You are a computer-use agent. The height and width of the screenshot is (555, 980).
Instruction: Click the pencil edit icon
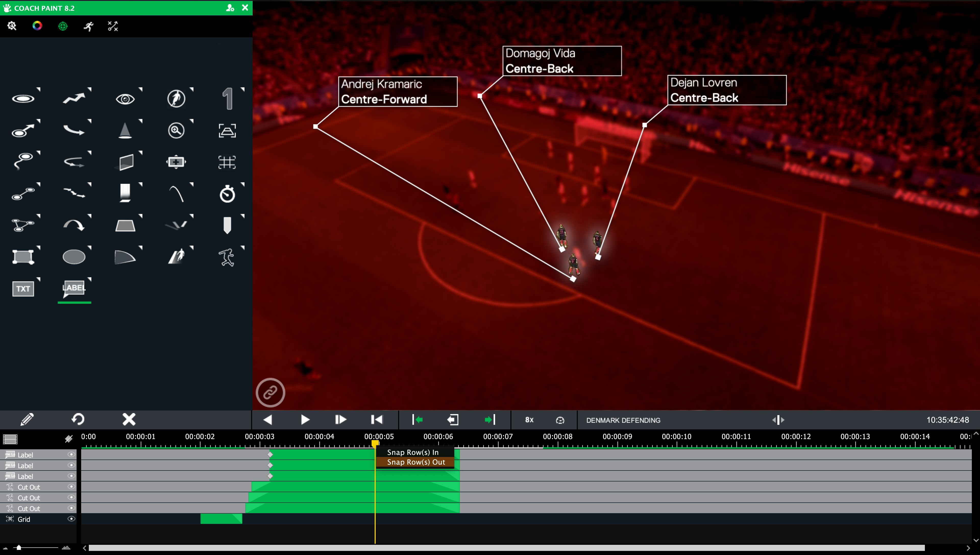click(27, 419)
